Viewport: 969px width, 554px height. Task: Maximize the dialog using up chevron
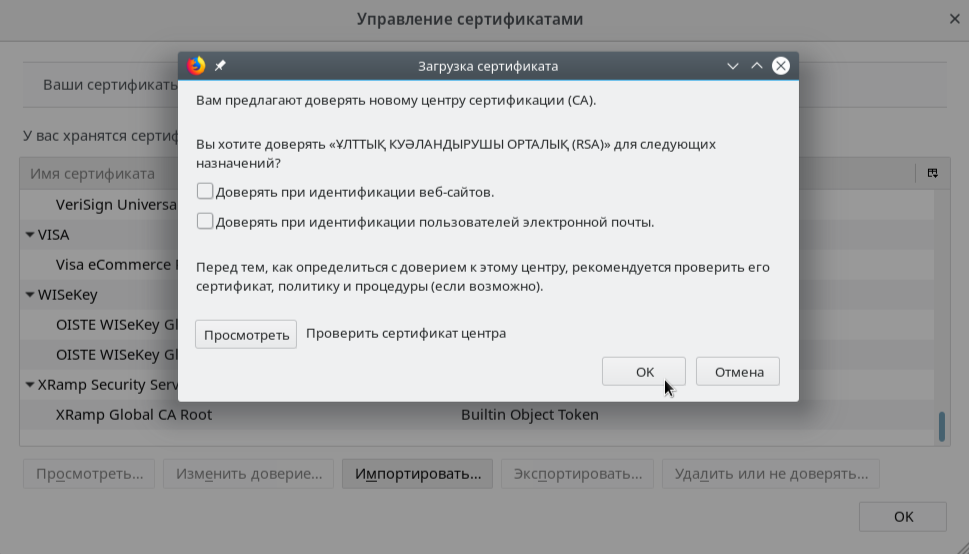tap(757, 66)
